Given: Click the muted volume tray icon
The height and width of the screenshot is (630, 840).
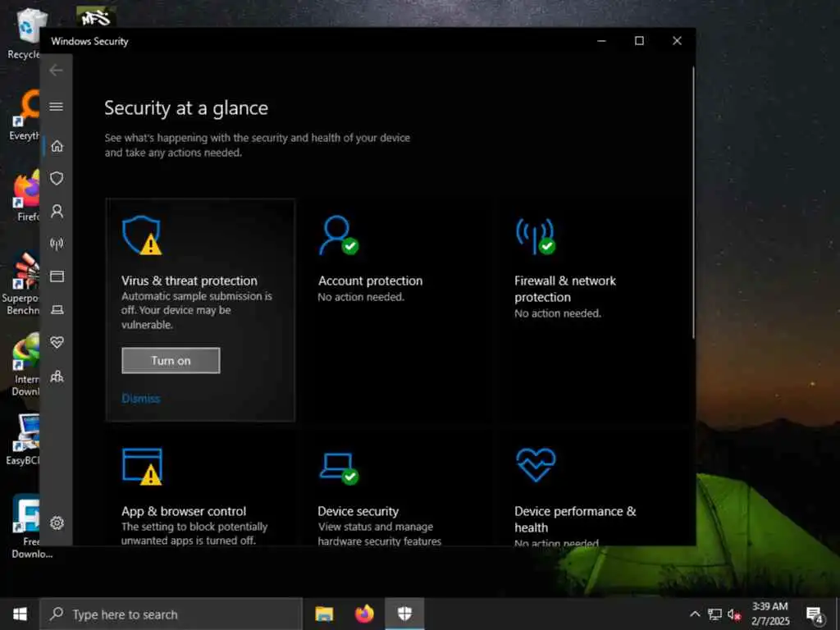Looking at the screenshot, I should tap(734, 614).
